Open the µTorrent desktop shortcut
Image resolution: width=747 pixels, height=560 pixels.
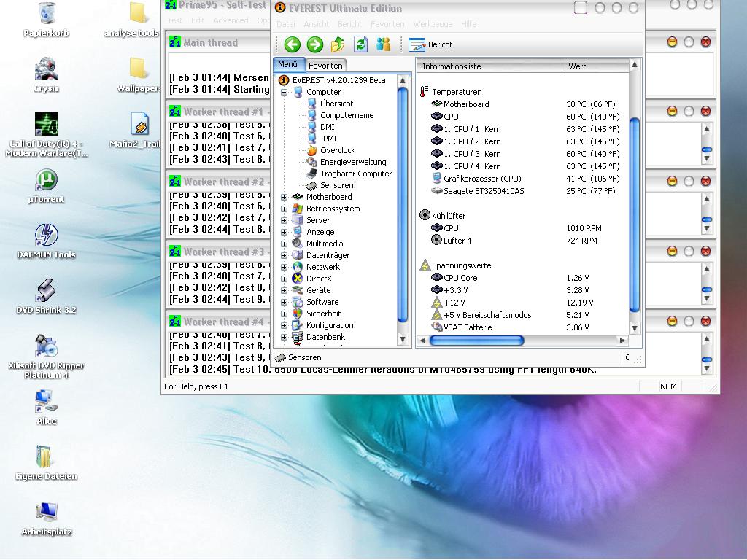46,186
